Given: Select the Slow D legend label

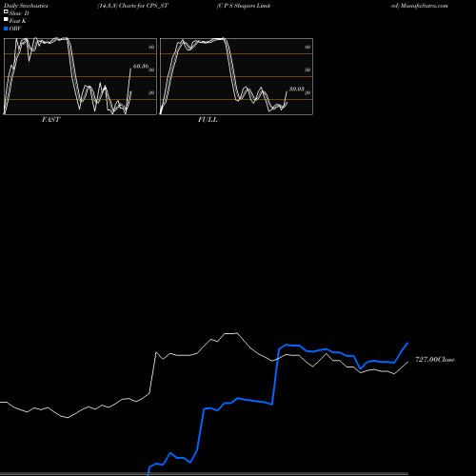Looking at the screenshot, I should coord(19,13).
